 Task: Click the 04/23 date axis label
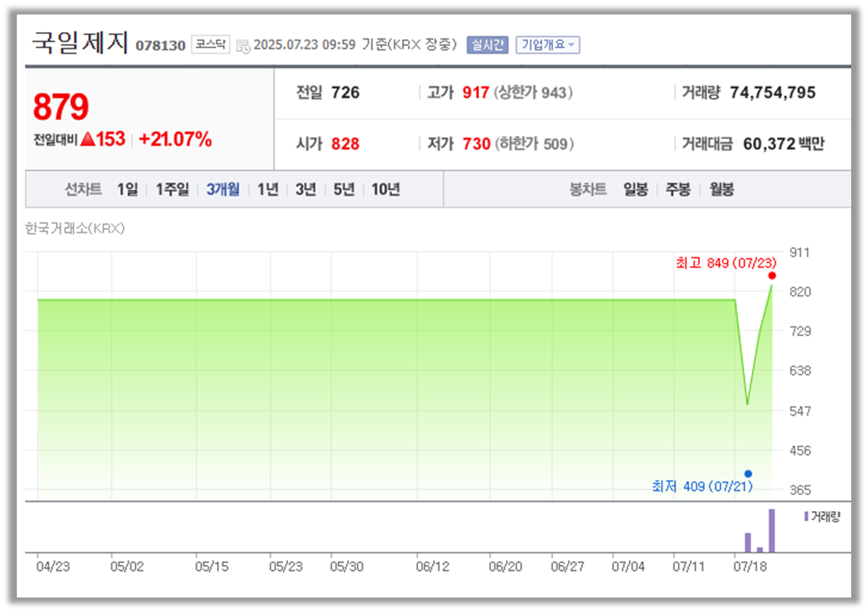coord(53,567)
